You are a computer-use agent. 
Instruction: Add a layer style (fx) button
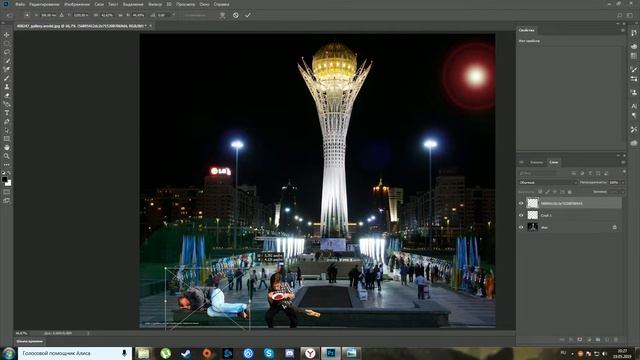click(x=571, y=340)
